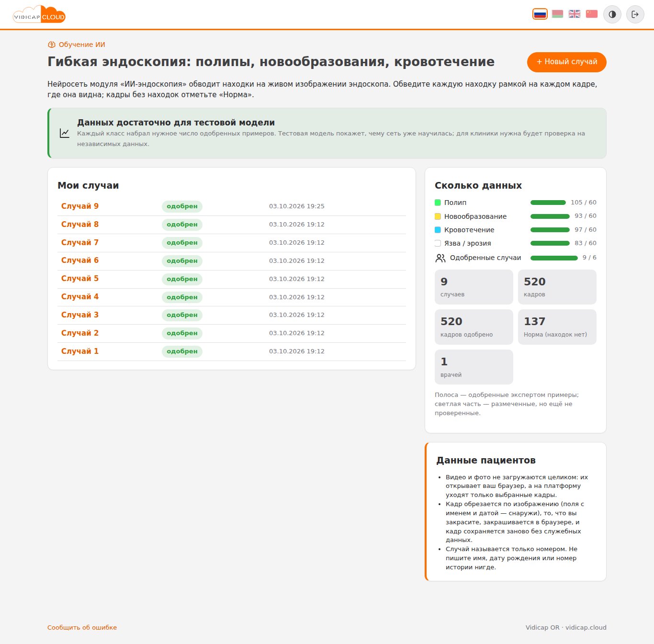
Task: Click the 03.10.2026 19:25 timestamp
Action: (x=297, y=206)
